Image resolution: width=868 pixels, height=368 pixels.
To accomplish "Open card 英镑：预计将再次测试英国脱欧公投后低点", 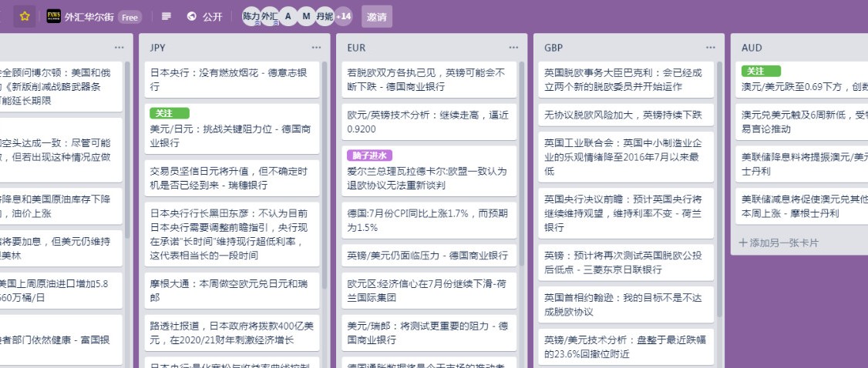I will point(627,263).
